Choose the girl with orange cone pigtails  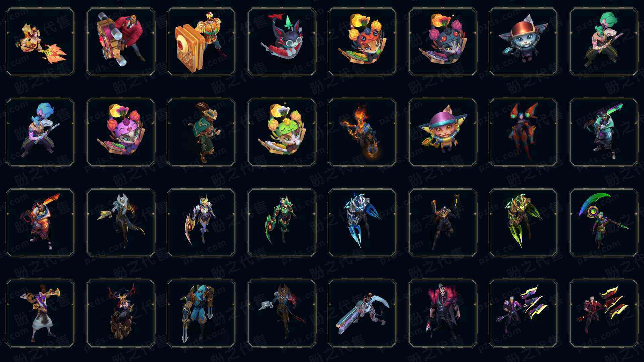point(523,132)
